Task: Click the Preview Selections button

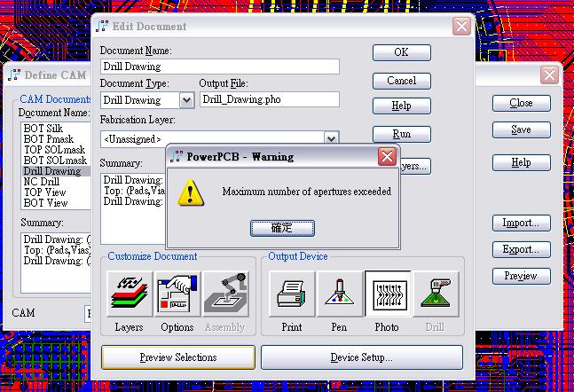Action: (x=178, y=357)
